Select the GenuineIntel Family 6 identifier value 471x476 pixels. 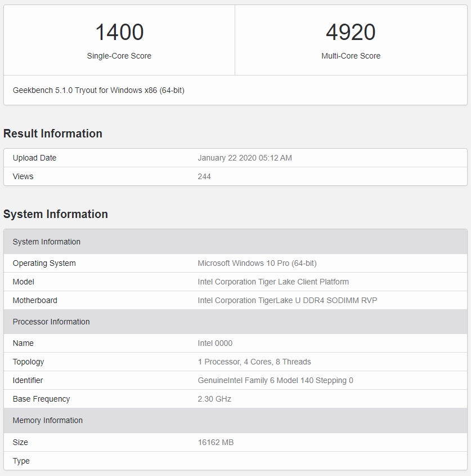[275, 380]
